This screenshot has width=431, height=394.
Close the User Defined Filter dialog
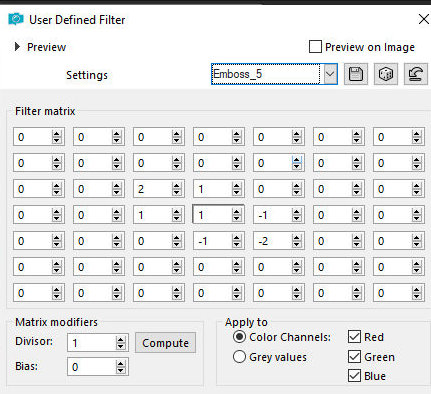coord(424,19)
